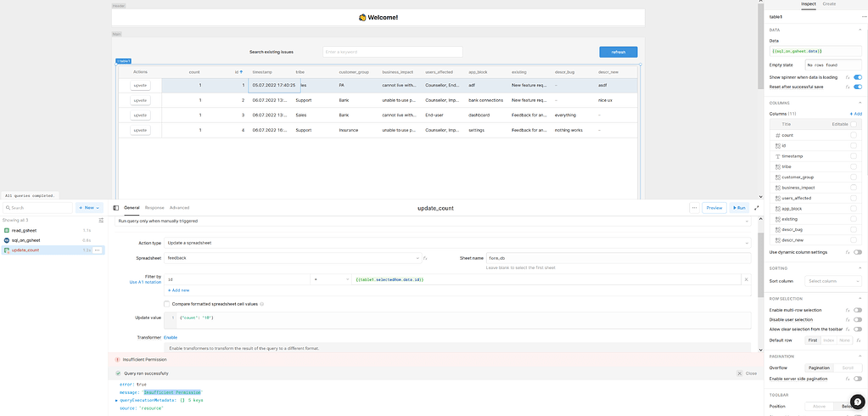Open the New query dropdown
This screenshot has height=416, width=868.
[88, 207]
